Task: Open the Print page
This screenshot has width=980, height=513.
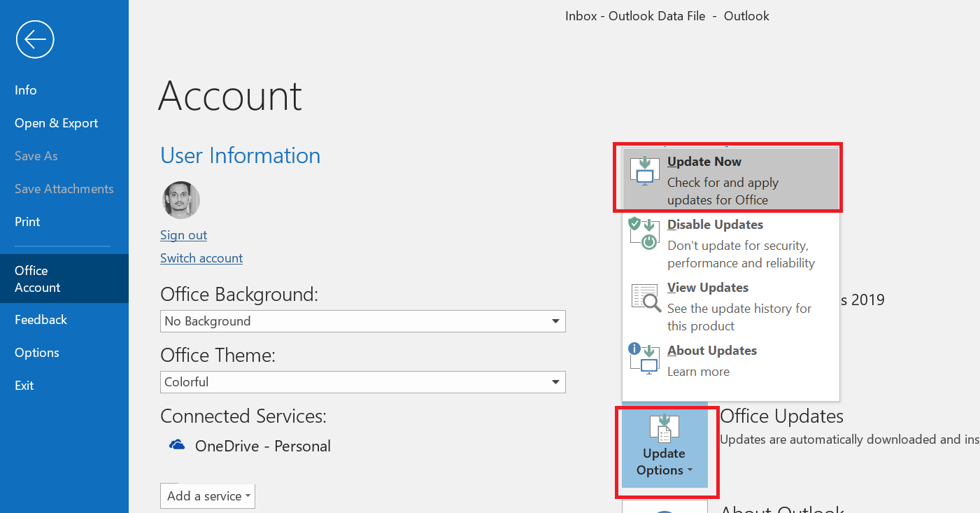Action: tap(27, 222)
